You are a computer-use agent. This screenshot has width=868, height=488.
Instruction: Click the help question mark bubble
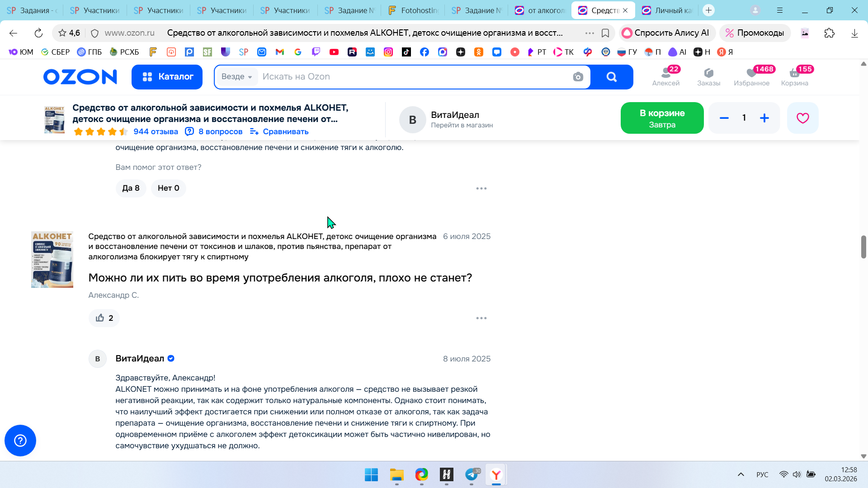pyautogui.click(x=20, y=441)
